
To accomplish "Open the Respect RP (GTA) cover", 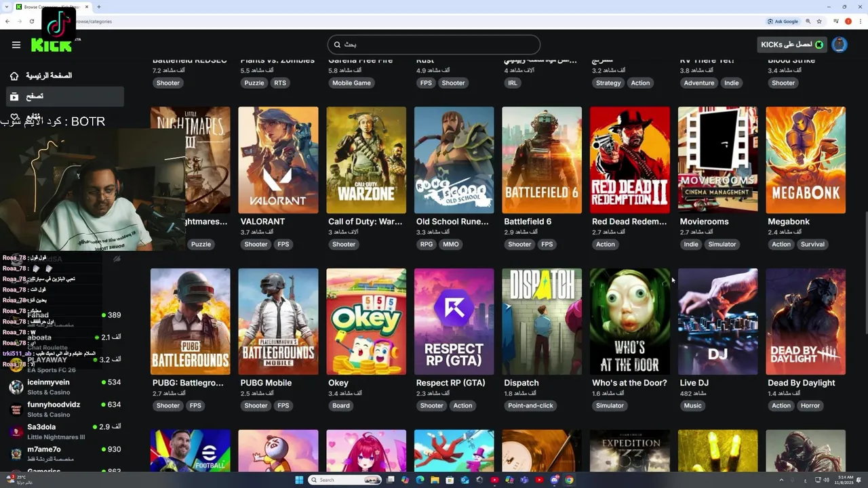I will click(x=454, y=321).
